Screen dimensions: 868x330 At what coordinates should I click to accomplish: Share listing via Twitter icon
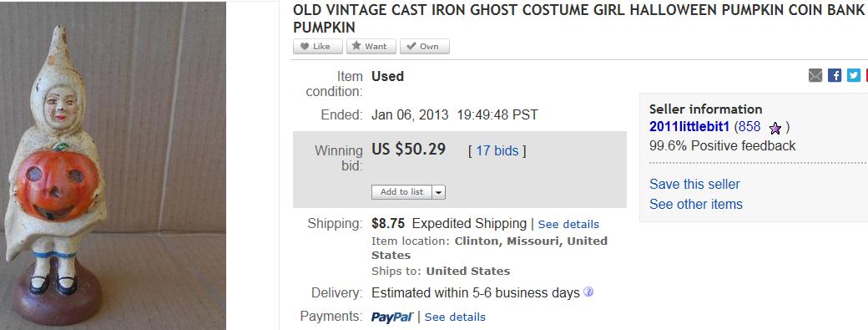click(x=854, y=75)
